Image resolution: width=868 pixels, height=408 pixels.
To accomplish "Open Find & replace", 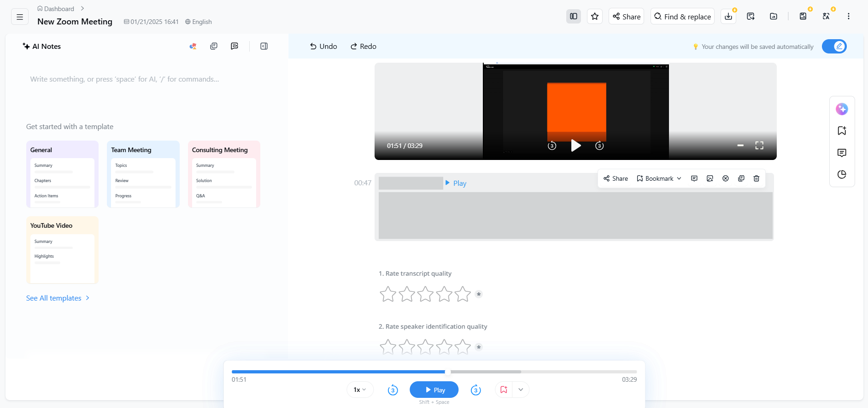I will pyautogui.click(x=682, y=17).
